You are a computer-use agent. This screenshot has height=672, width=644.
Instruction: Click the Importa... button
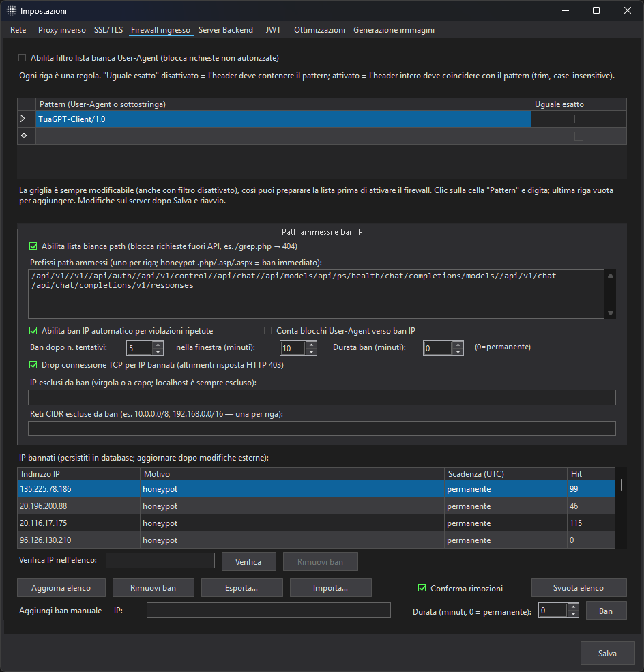330,587
